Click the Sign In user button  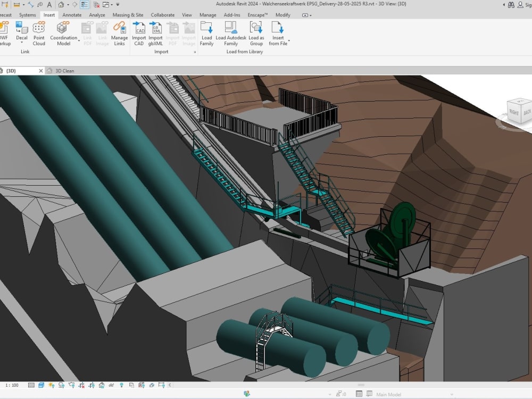[524, 5]
